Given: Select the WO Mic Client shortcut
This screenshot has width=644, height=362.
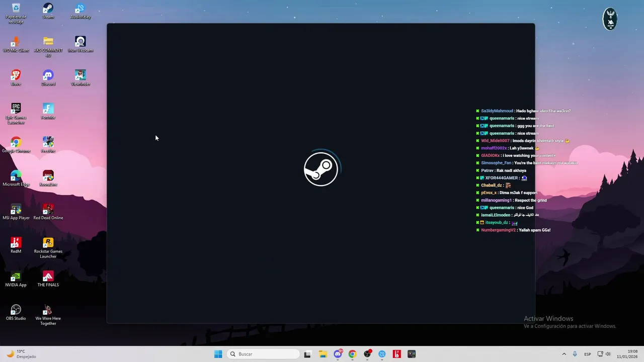Looking at the screenshot, I should coord(16,44).
